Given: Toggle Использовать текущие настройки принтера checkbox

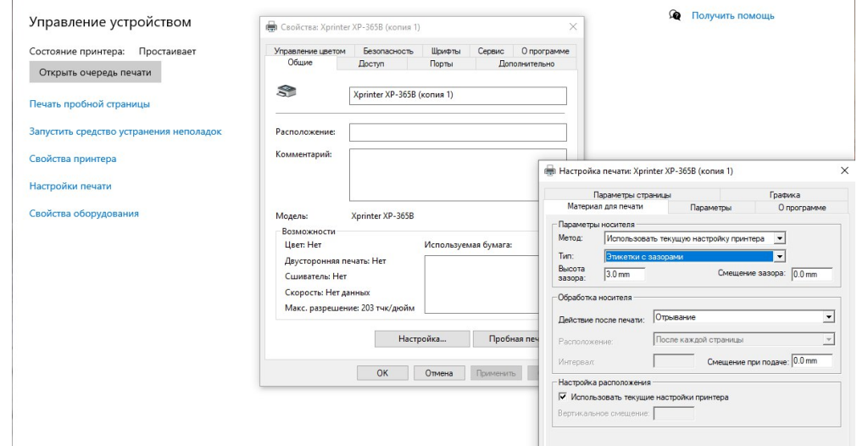Looking at the screenshot, I should pyautogui.click(x=562, y=397).
